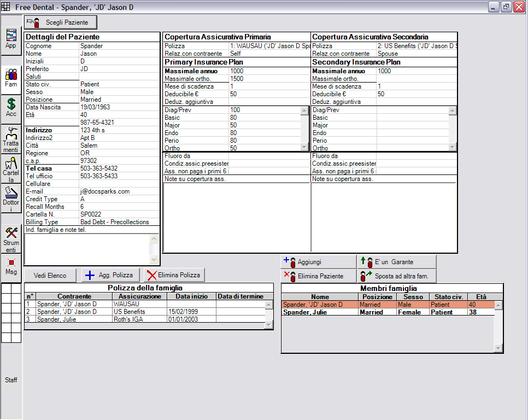The height and width of the screenshot is (420, 528).
Task: Click scroll-down arrow in family notes box
Action: [154, 260]
